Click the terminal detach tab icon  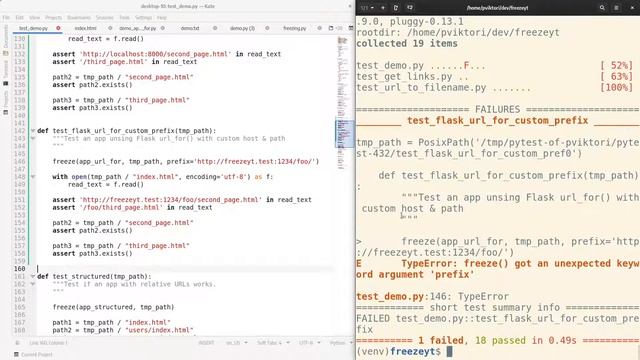pyautogui.click(x=410, y=7)
